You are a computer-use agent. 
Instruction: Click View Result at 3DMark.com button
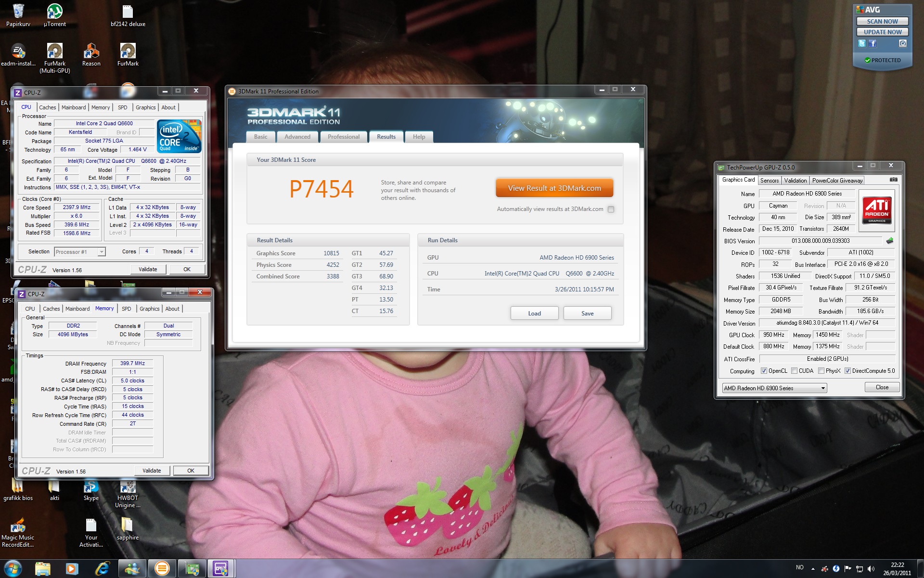pyautogui.click(x=554, y=188)
